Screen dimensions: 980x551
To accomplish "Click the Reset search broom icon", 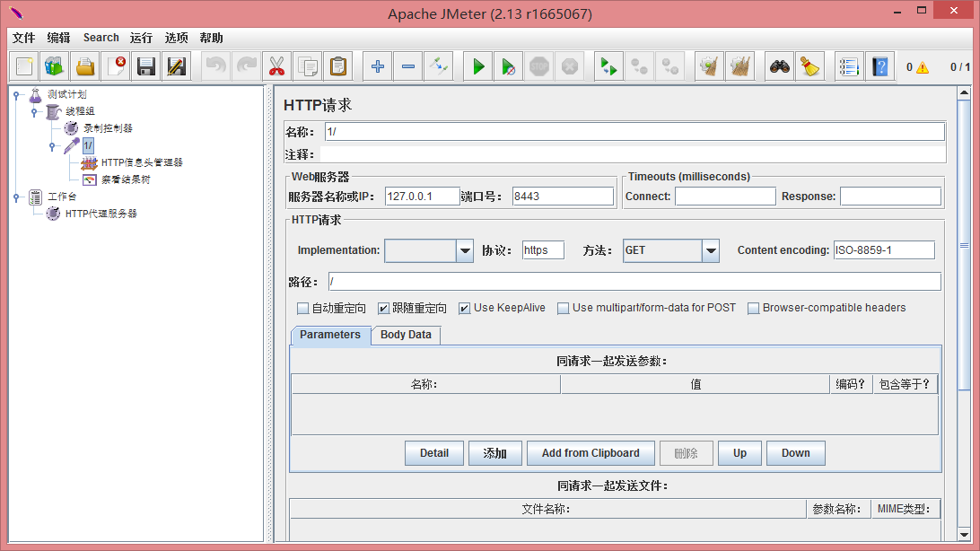I will point(810,66).
